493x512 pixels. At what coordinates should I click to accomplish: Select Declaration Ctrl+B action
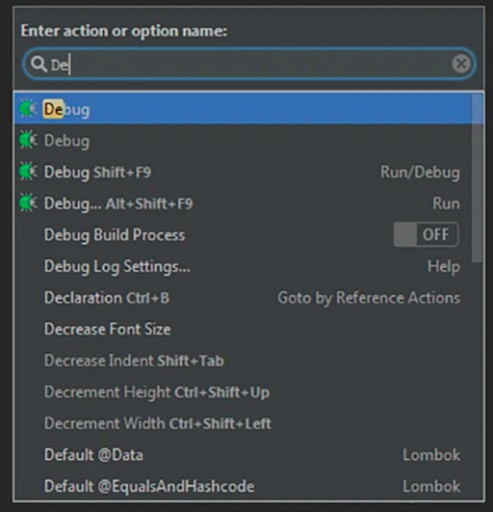[x=243, y=298]
